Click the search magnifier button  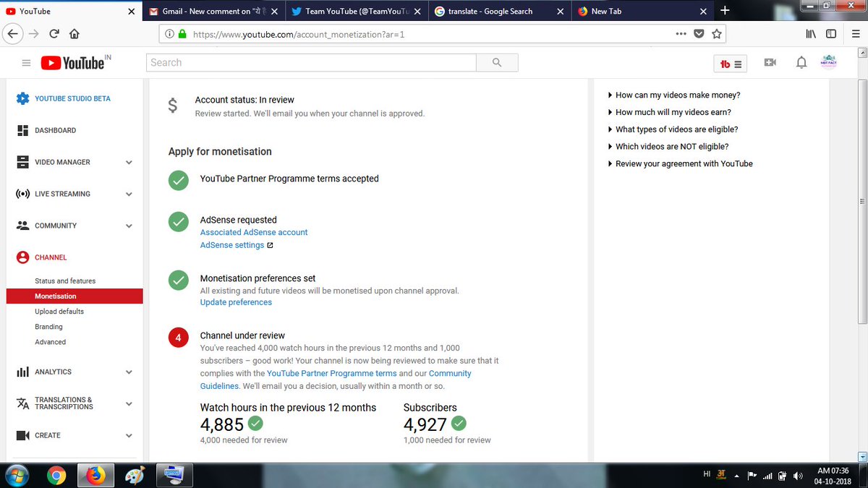497,63
